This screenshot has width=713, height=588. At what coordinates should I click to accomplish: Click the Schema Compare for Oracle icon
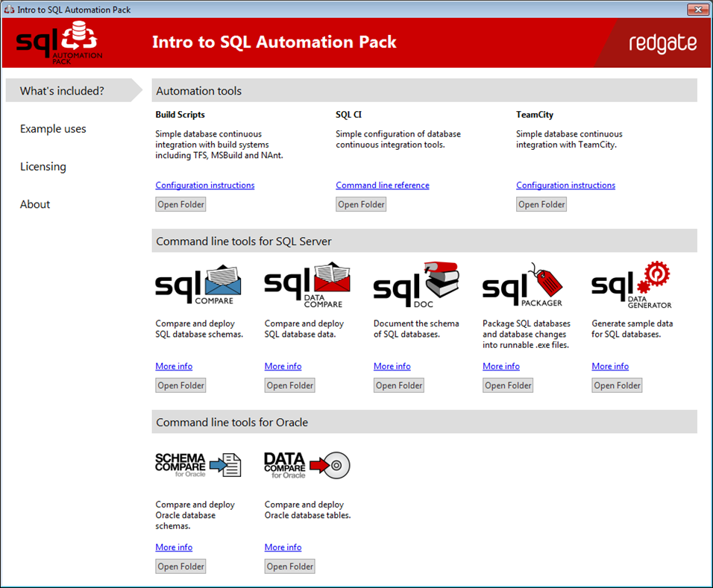click(x=198, y=466)
